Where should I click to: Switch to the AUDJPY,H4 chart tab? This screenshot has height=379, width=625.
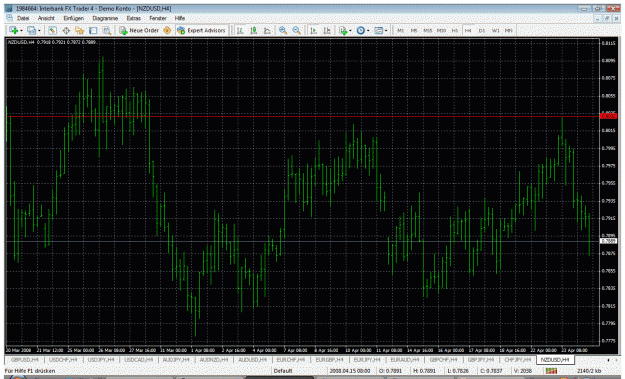tap(177, 359)
